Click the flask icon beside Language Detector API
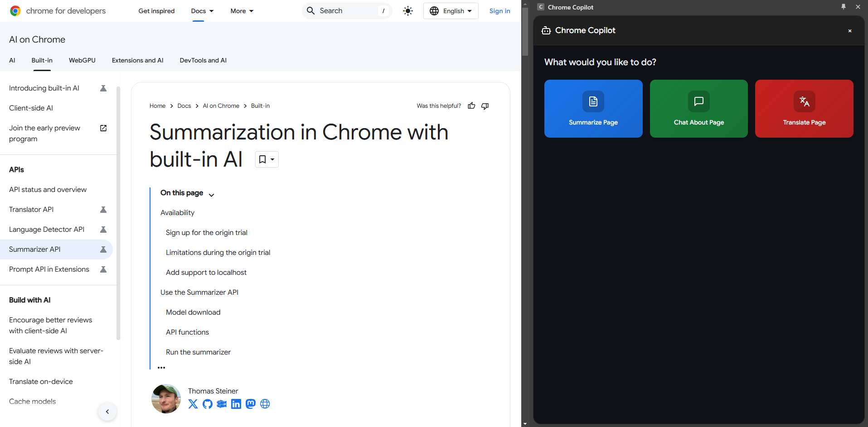868x427 pixels. point(103,230)
